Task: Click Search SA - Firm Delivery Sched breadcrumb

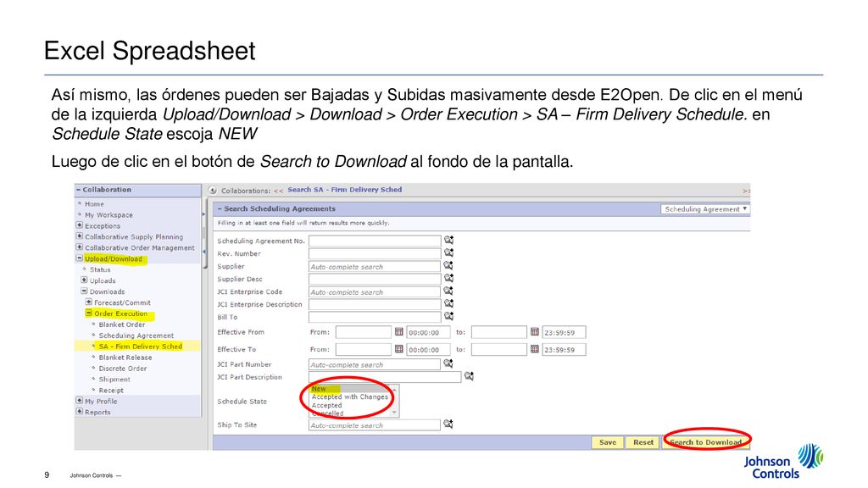Action: [344, 190]
